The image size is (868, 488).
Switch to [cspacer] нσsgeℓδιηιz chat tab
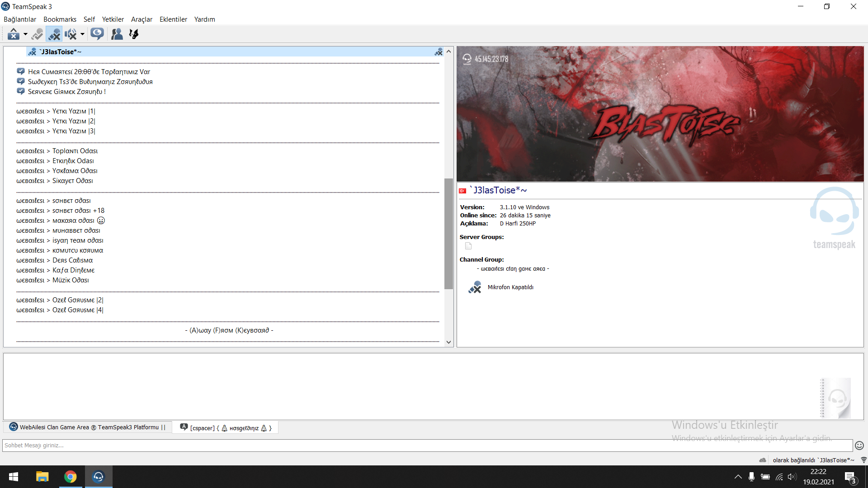[x=226, y=428]
